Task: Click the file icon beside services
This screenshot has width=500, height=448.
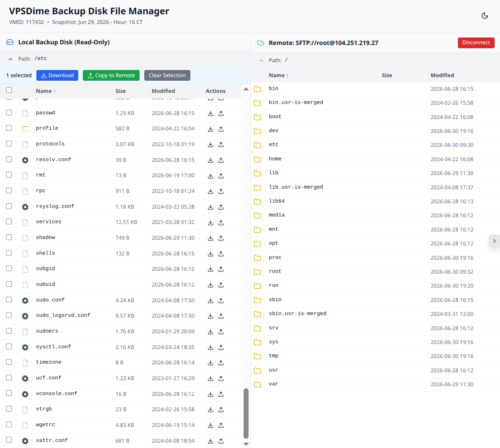Action: [x=25, y=223]
